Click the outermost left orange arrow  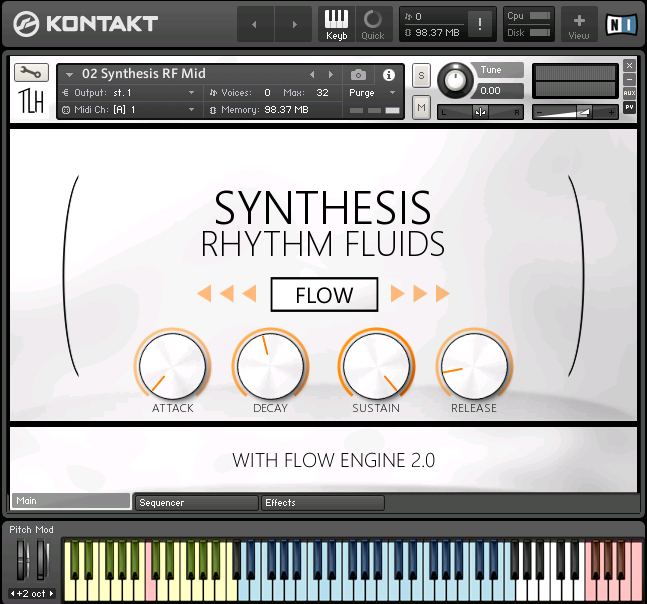(x=205, y=294)
